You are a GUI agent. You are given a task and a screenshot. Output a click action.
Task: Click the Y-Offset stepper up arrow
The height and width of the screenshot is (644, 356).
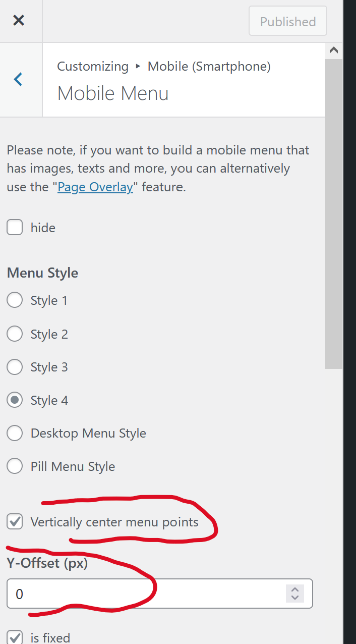pyautogui.click(x=294, y=590)
